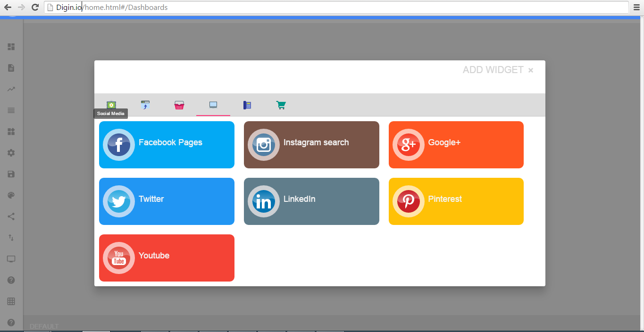Focus the Digin.io address bar
Viewport: 644px width, 332px height.
[x=336, y=7]
